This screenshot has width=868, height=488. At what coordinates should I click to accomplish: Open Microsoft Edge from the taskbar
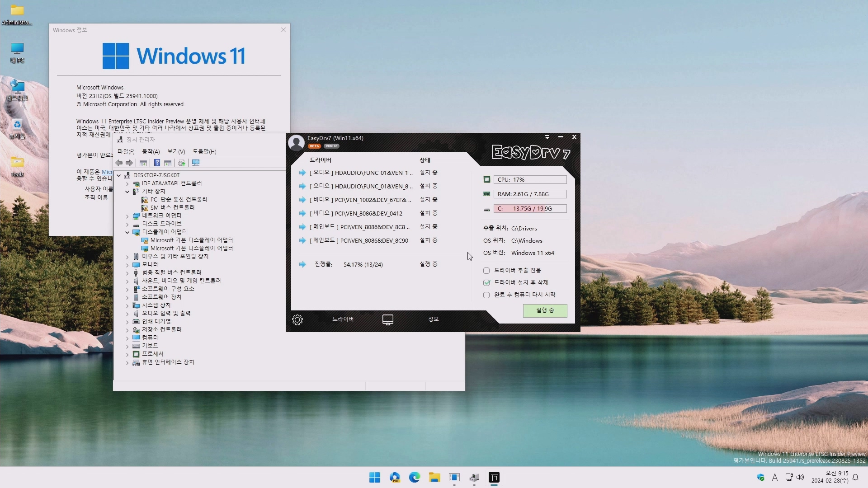pos(415,478)
